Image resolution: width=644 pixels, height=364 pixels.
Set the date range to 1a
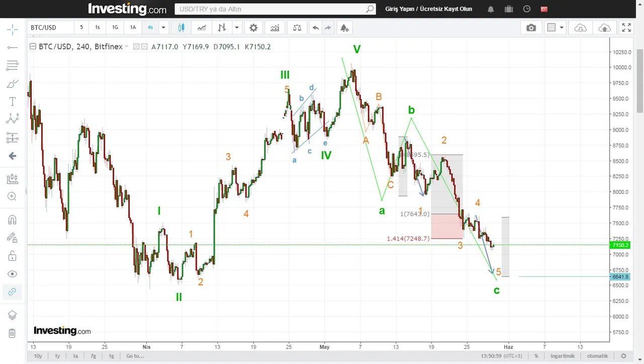click(x=75, y=356)
